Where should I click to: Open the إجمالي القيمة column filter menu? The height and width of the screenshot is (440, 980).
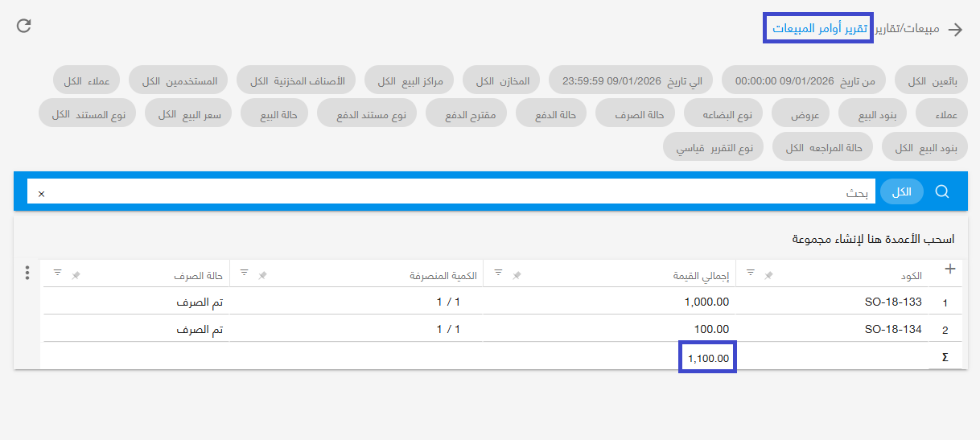(x=498, y=273)
